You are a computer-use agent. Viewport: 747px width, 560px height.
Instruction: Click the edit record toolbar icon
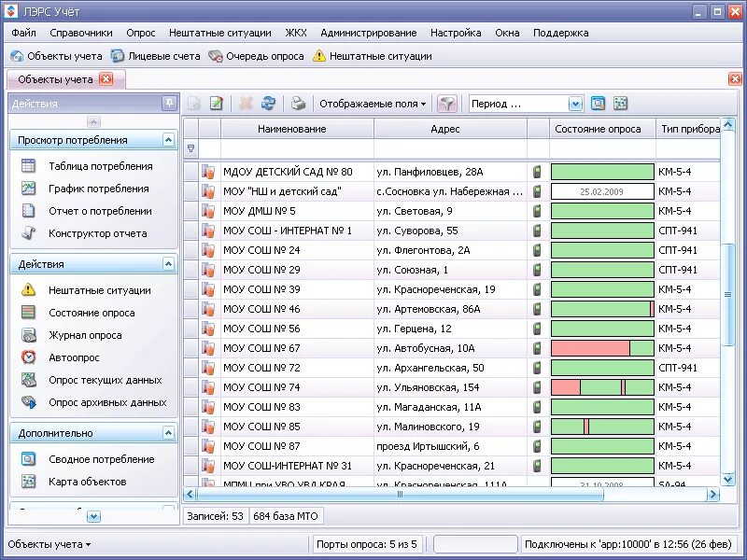217,104
